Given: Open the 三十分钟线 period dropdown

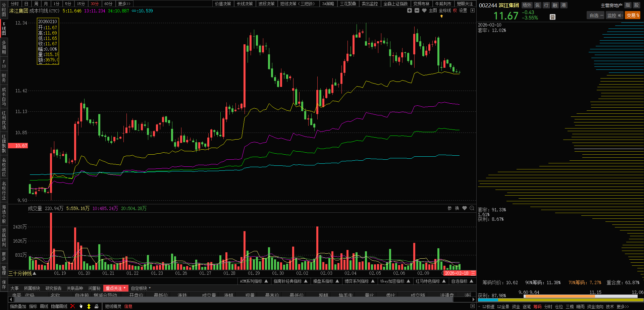Looking at the screenshot, I should tap(22, 273).
